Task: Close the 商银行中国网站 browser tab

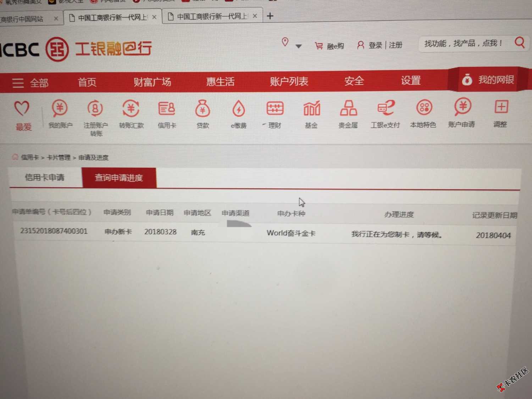Action: 56,18
